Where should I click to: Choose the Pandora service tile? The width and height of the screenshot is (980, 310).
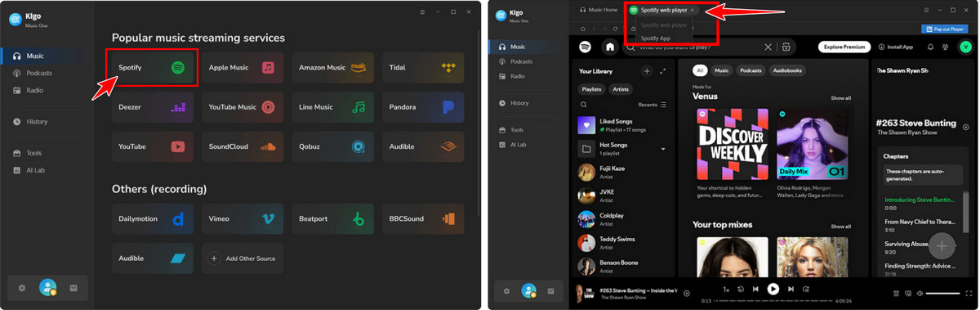point(423,107)
